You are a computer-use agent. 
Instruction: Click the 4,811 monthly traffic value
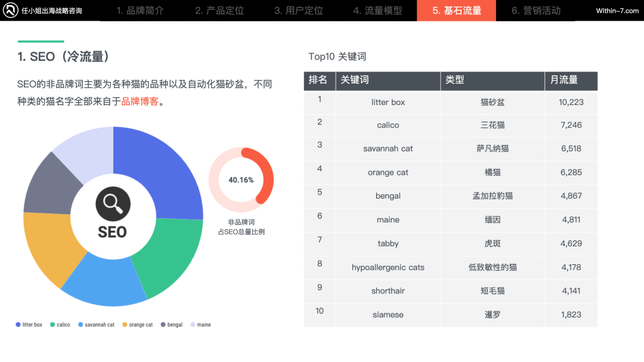(571, 220)
